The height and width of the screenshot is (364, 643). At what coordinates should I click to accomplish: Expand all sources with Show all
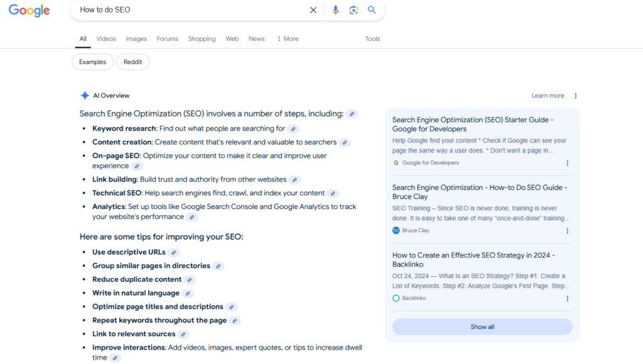(482, 326)
